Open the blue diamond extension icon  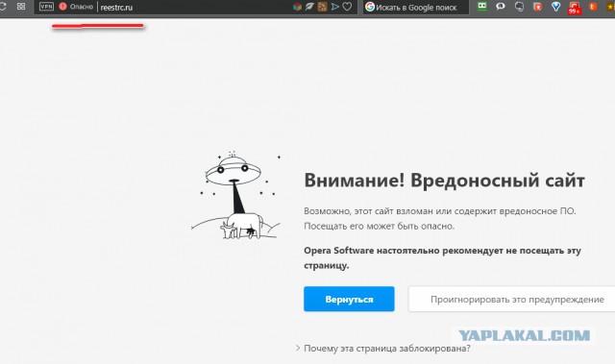point(555,7)
